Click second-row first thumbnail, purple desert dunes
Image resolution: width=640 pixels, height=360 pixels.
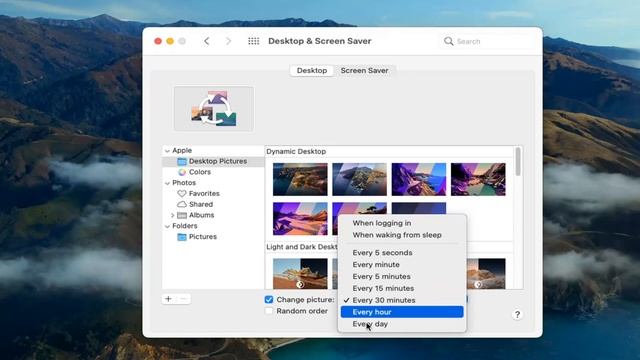300,219
